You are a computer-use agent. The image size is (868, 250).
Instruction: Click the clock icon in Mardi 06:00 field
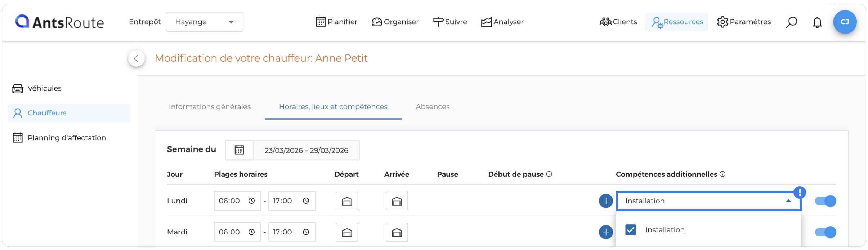[x=252, y=232]
